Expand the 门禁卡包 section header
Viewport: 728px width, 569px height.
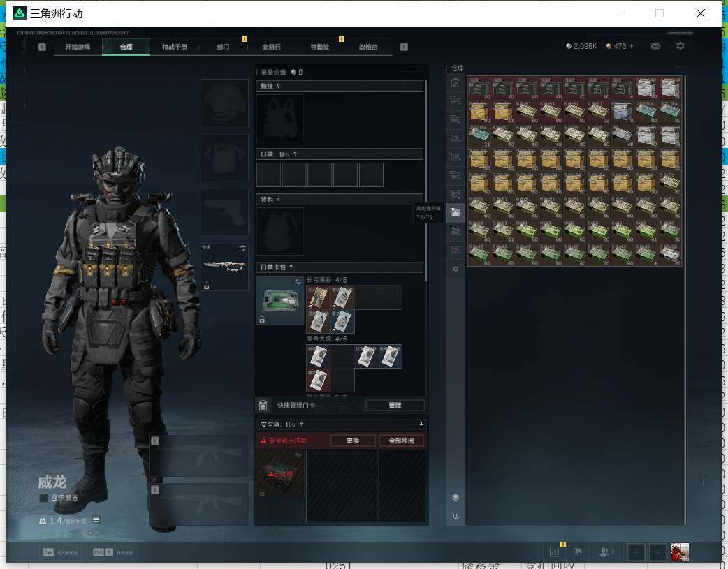pyautogui.click(x=340, y=267)
